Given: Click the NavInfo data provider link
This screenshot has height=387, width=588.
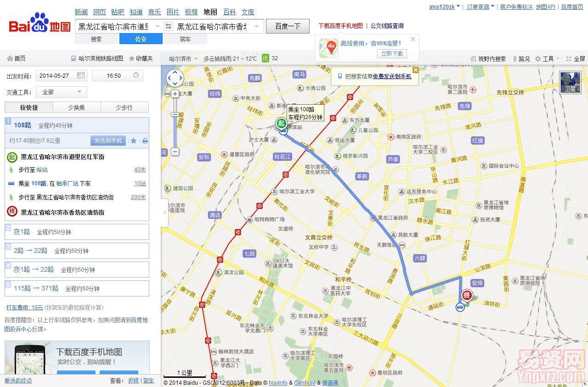Looking at the screenshot, I should tap(278, 382).
